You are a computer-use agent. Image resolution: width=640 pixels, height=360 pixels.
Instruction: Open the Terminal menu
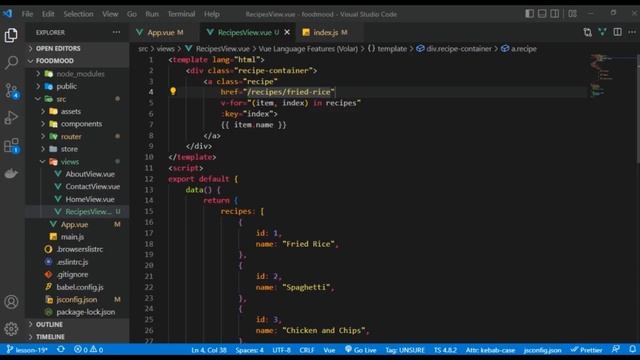click(181, 14)
